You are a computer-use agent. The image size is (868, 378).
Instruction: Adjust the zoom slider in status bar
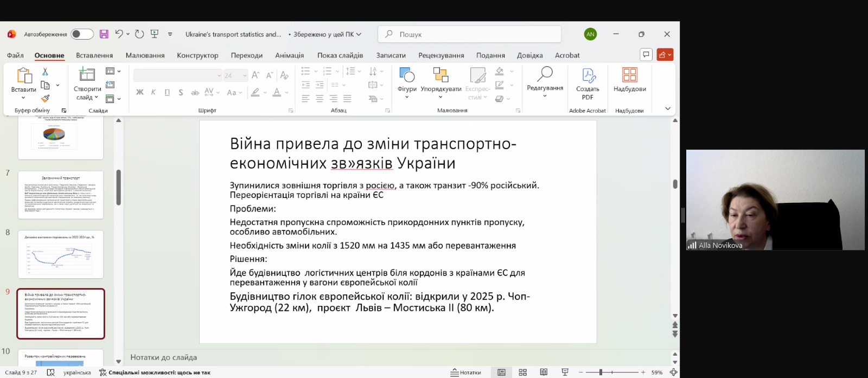601,373
